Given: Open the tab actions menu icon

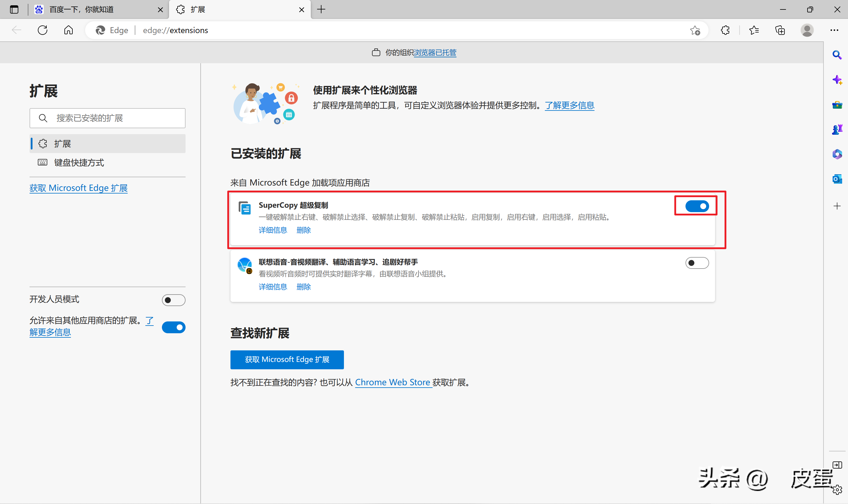Looking at the screenshot, I should [14, 9].
